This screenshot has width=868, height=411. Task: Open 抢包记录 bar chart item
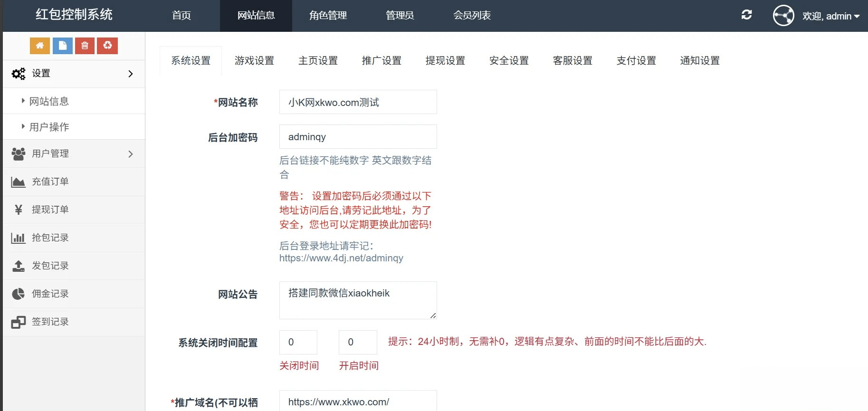[x=50, y=238]
